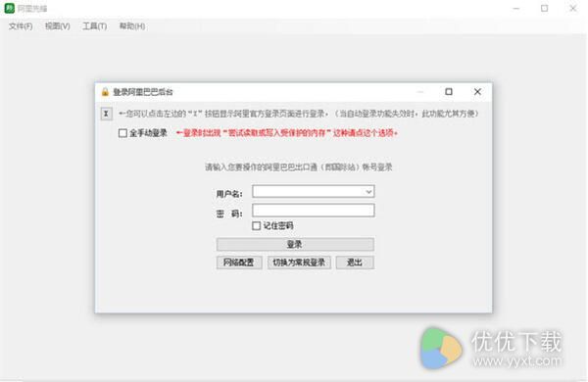Screen dimensions: 588x382
Task: Click the 请输入您要操作的阿里巴巴出口通 prompt text
Action: (x=299, y=167)
